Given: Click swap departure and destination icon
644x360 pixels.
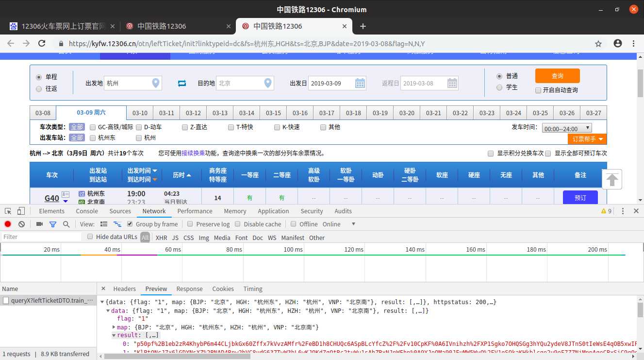Looking at the screenshot, I should [x=182, y=83].
